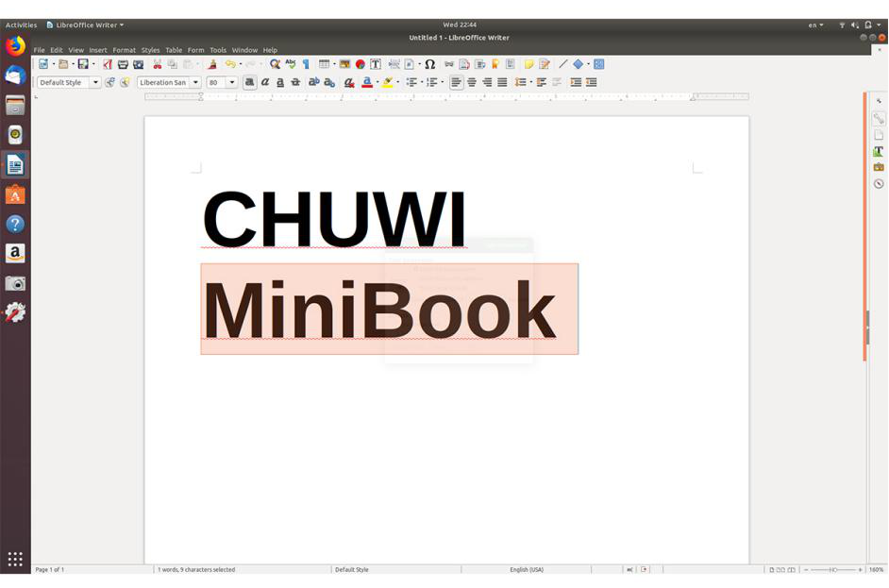Image resolution: width=889 pixels, height=588 pixels.
Task: Toggle track changes recording
Action: (545, 64)
